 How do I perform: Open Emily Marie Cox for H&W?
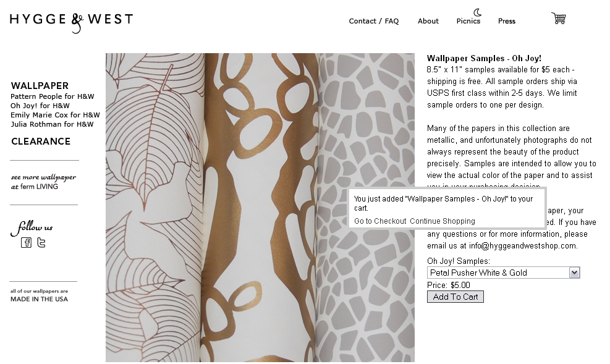(x=55, y=115)
